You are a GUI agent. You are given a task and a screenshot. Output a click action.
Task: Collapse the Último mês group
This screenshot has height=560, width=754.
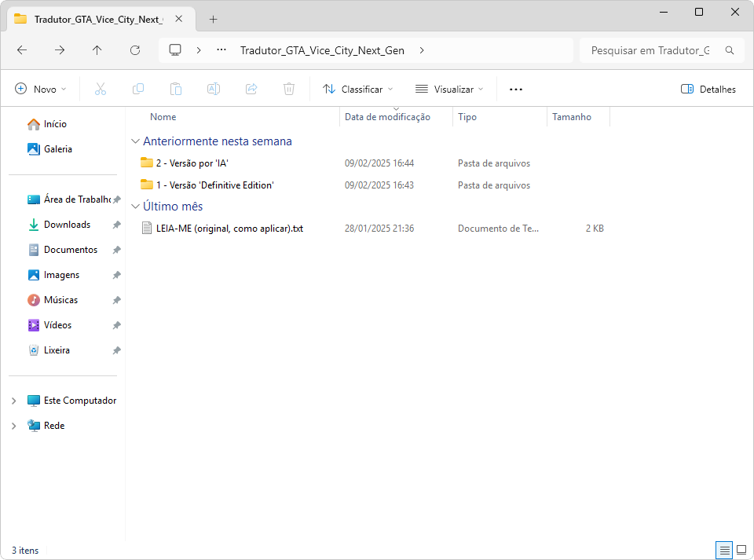(x=136, y=207)
